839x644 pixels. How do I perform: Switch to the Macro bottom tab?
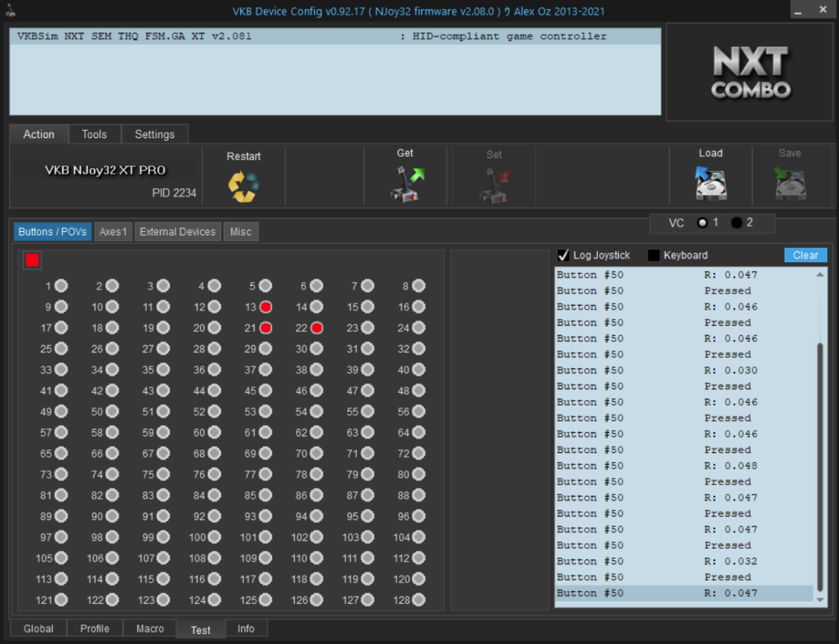tap(149, 628)
